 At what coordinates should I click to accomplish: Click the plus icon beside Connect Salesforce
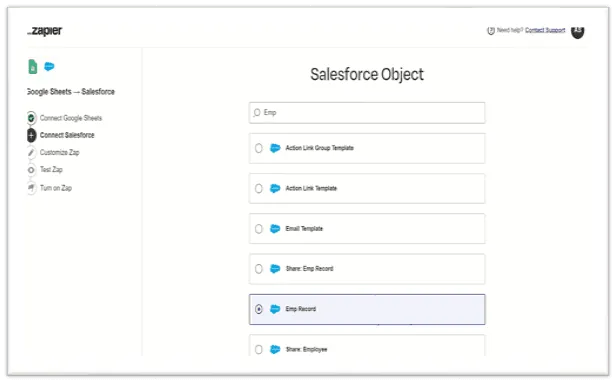pyautogui.click(x=31, y=135)
